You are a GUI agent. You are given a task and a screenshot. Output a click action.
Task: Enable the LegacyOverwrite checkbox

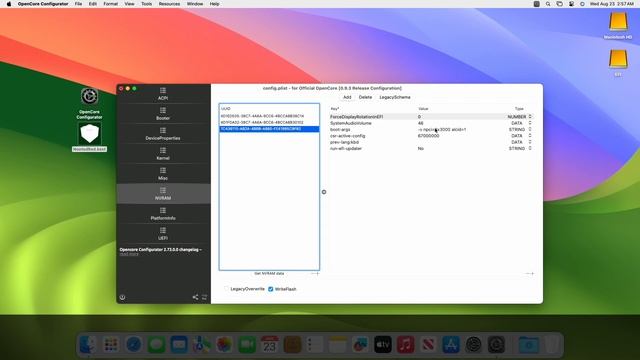click(226, 289)
